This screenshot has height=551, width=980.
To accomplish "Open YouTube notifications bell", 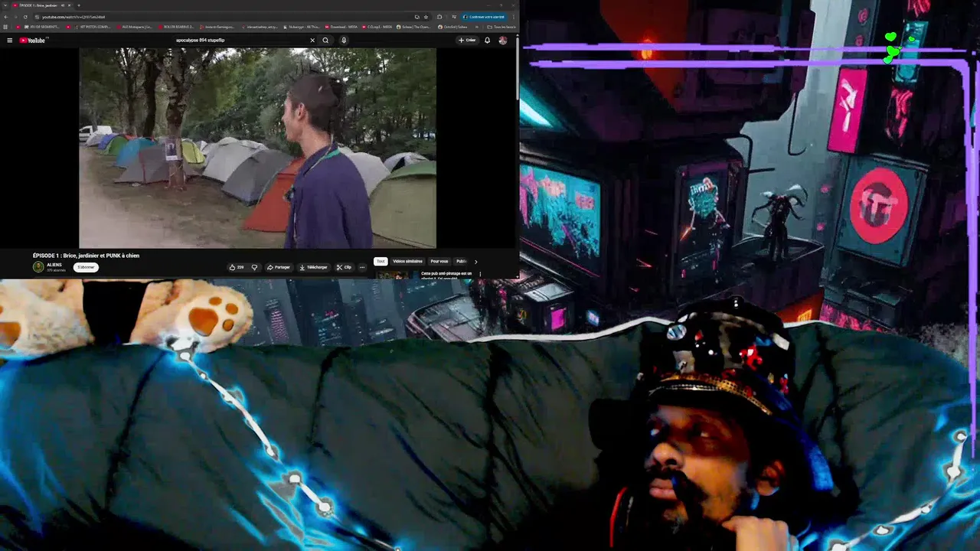I will click(x=487, y=40).
